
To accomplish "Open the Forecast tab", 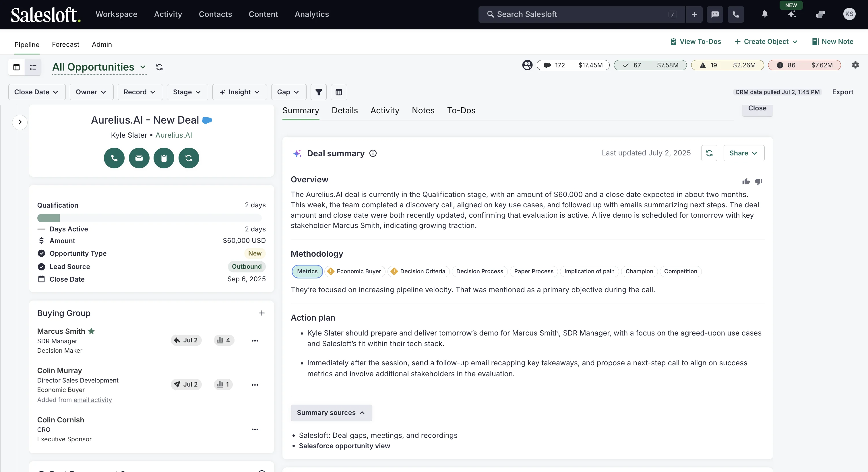I will coord(65,44).
